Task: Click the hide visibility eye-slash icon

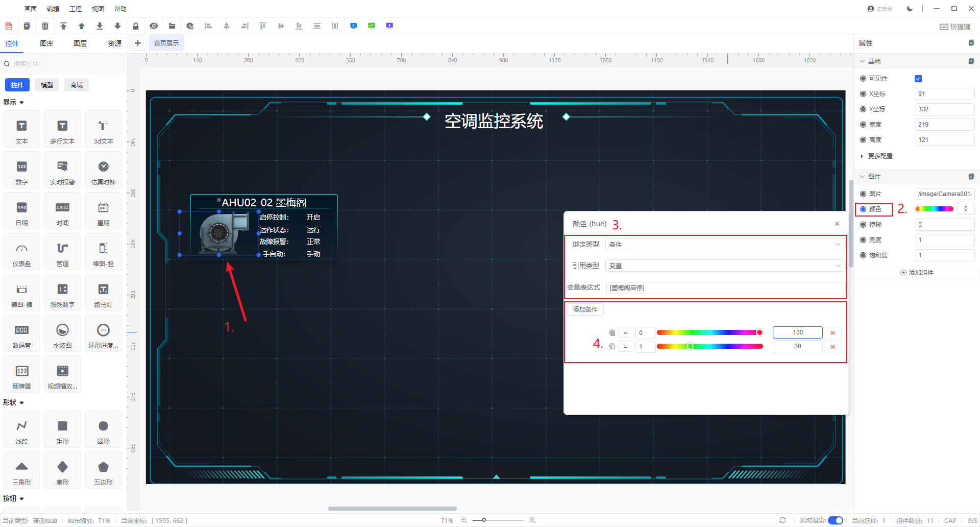Action: pyautogui.click(x=154, y=26)
